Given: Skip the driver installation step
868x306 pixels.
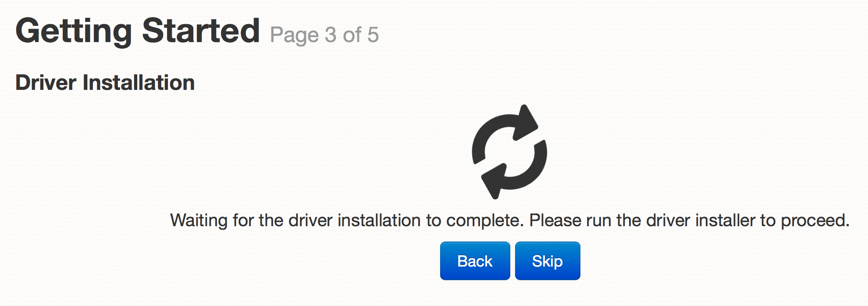Looking at the screenshot, I should point(548,261).
